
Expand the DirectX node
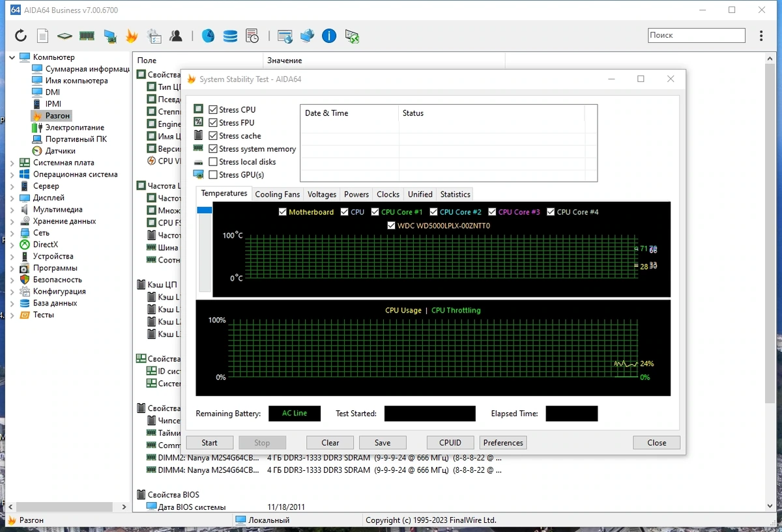pyautogui.click(x=12, y=245)
